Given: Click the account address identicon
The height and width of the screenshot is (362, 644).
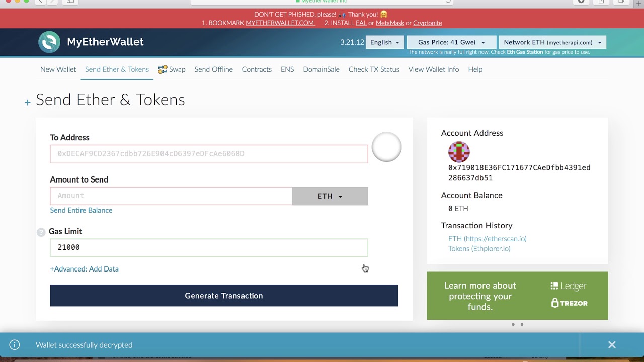Looking at the screenshot, I should click(459, 152).
